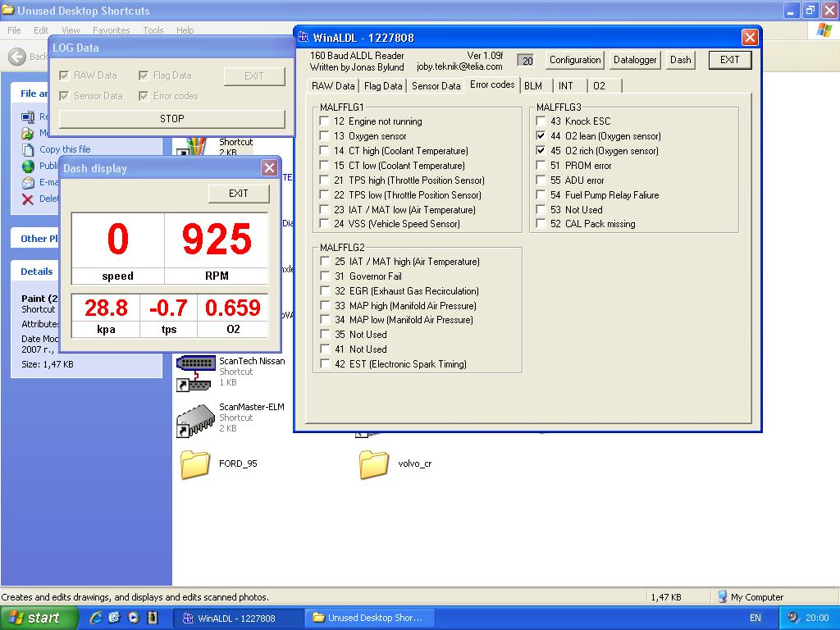Click Quick Launch icon between Explorer and Media Player

(115, 618)
